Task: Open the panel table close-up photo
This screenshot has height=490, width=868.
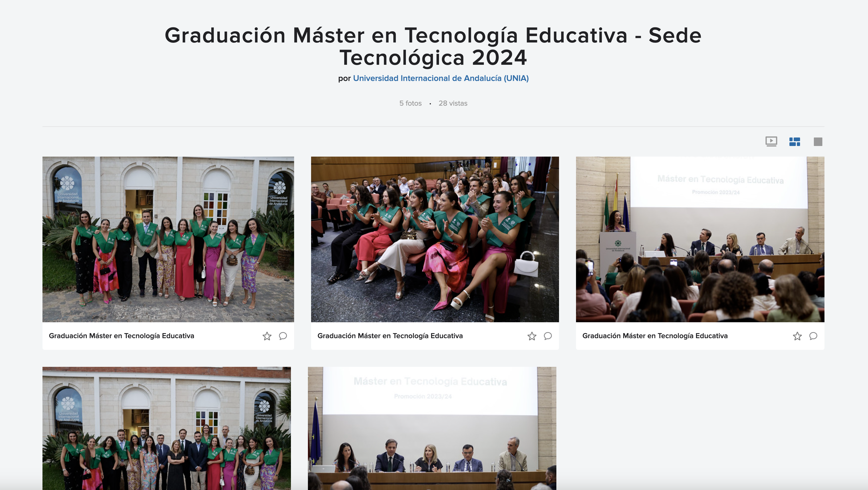Action: coord(432,428)
